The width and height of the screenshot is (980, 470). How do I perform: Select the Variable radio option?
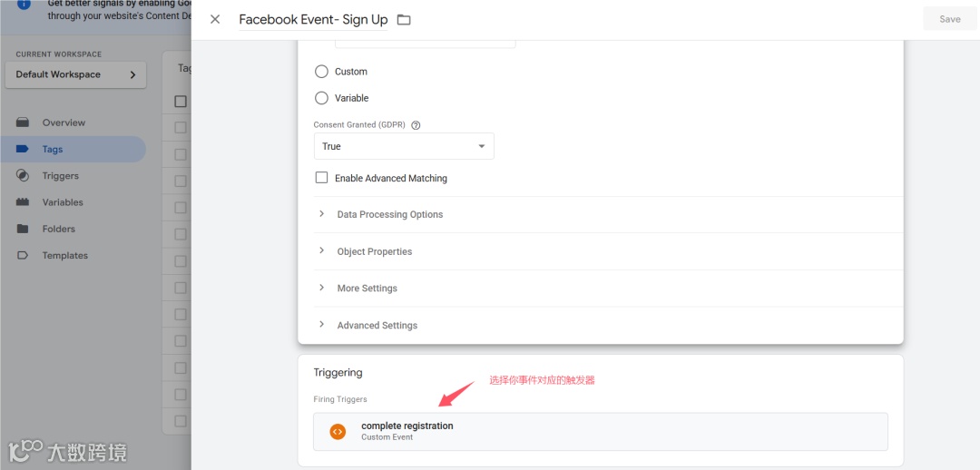321,98
